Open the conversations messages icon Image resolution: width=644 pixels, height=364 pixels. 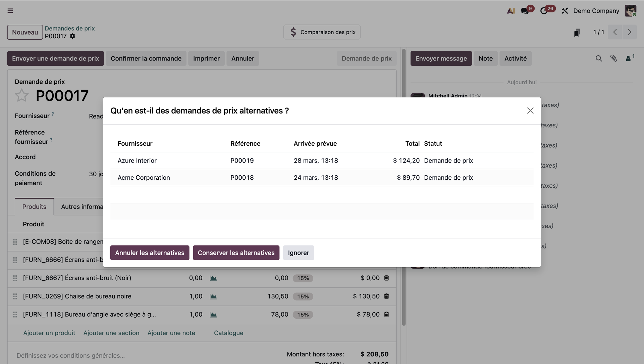[525, 11]
